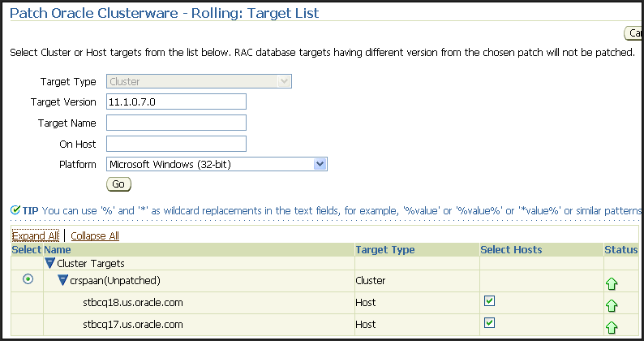Click the Status column header
644x341 pixels.
[x=621, y=250]
